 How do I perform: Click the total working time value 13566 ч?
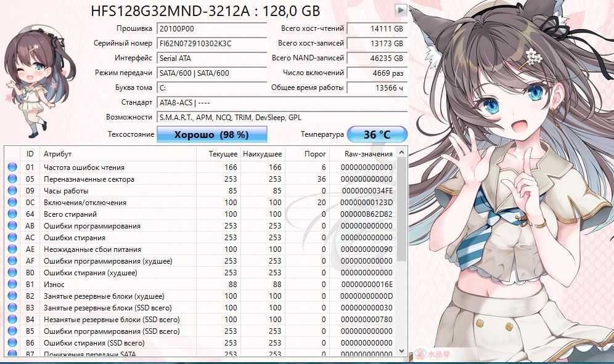(377, 87)
